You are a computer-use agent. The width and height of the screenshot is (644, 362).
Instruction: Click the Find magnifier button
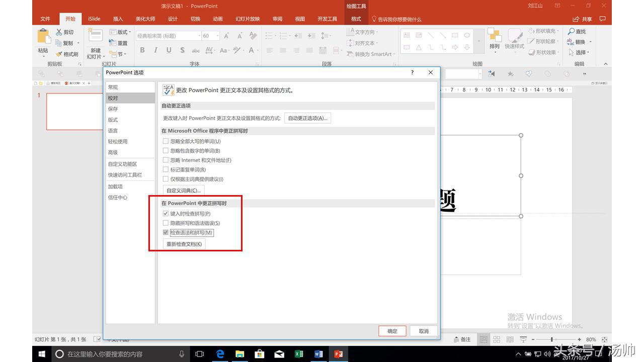tap(577, 32)
